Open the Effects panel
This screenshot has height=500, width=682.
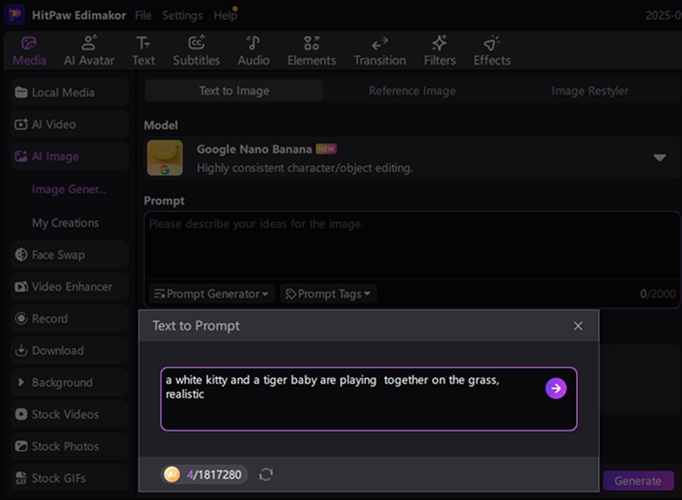click(x=492, y=51)
